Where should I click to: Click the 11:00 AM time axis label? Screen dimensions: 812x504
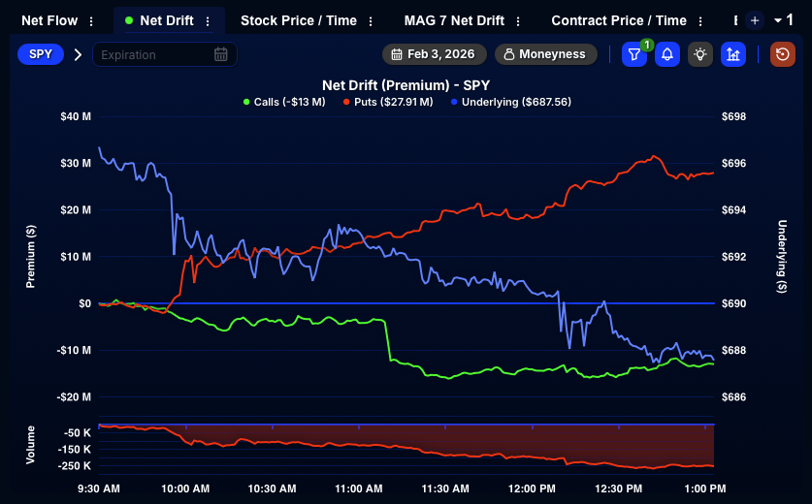point(358,488)
